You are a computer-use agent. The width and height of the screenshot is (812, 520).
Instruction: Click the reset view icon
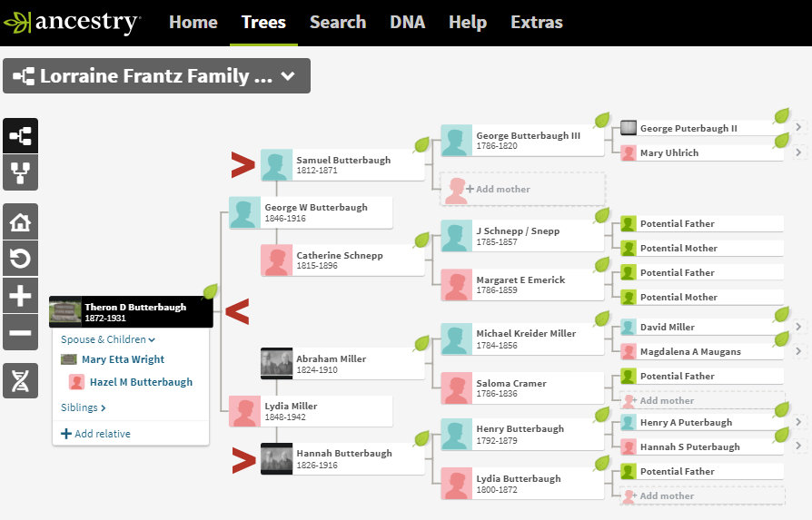20,259
